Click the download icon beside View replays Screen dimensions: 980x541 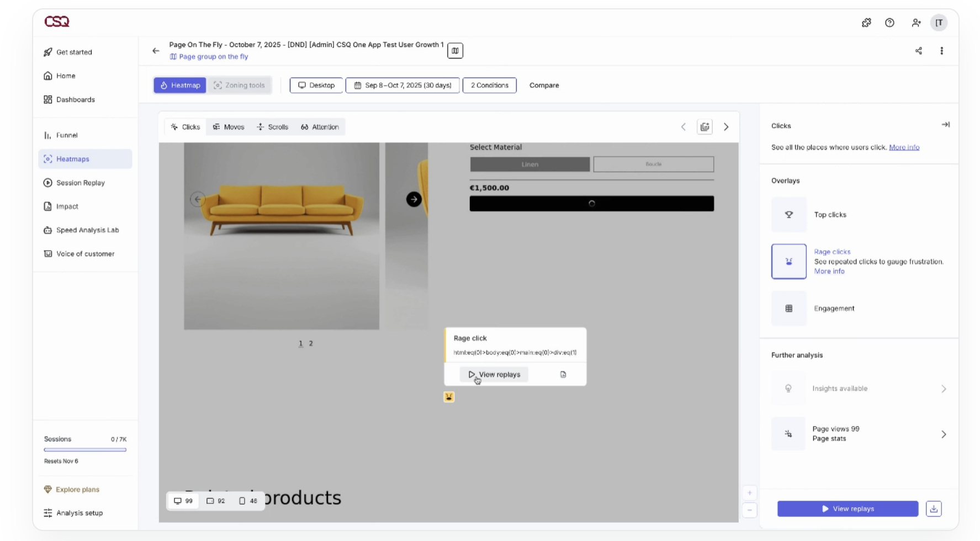point(934,508)
